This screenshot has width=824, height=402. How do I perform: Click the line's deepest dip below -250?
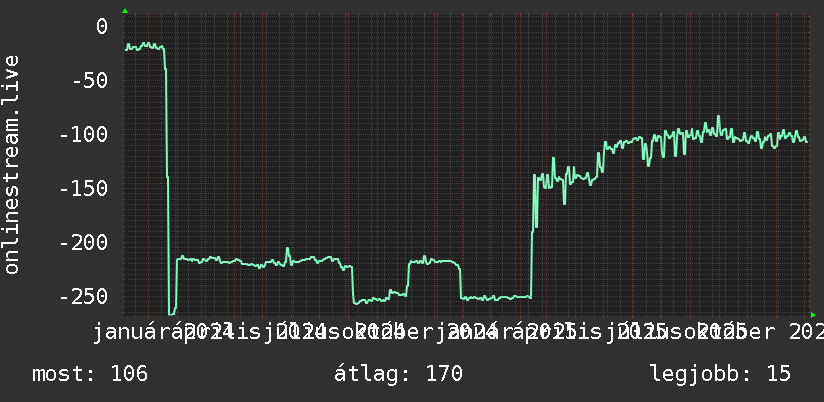pyautogui.click(x=171, y=314)
